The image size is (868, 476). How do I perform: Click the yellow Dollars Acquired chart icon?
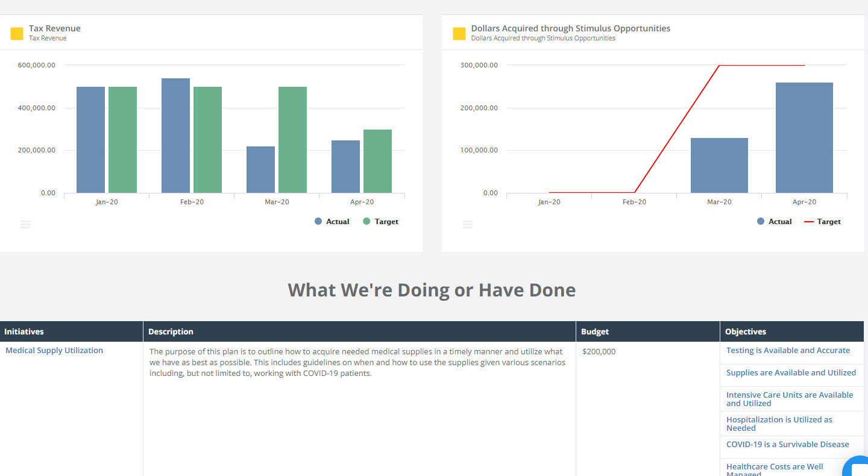pos(459,33)
